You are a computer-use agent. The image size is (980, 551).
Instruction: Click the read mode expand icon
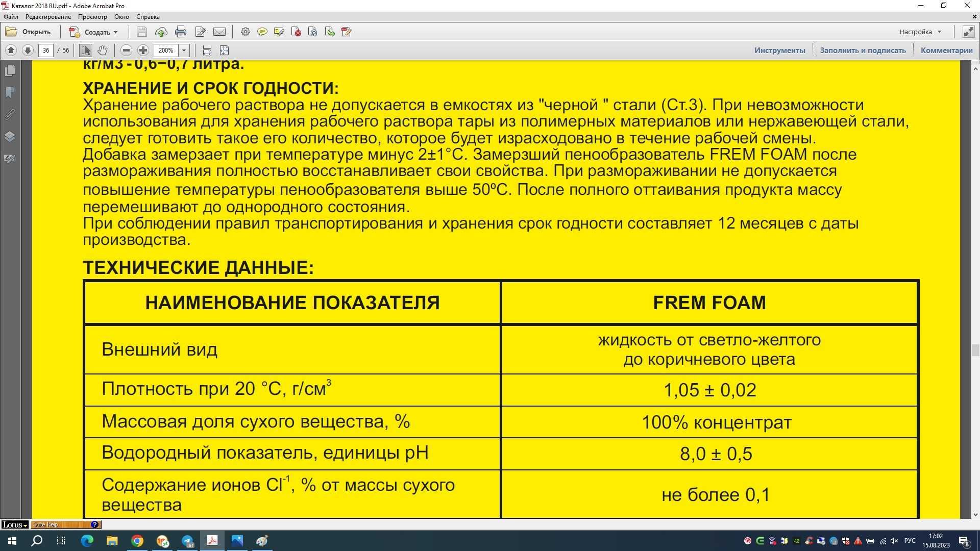pyautogui.click(x=968, y=32)
